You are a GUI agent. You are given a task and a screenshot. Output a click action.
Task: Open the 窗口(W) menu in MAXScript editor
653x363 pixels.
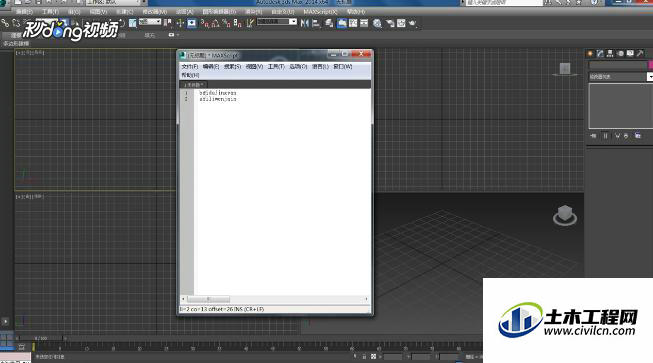[342, 67]
